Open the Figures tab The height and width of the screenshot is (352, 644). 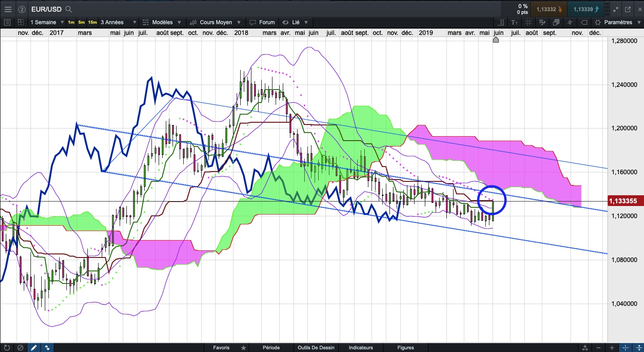pos(406,348)
